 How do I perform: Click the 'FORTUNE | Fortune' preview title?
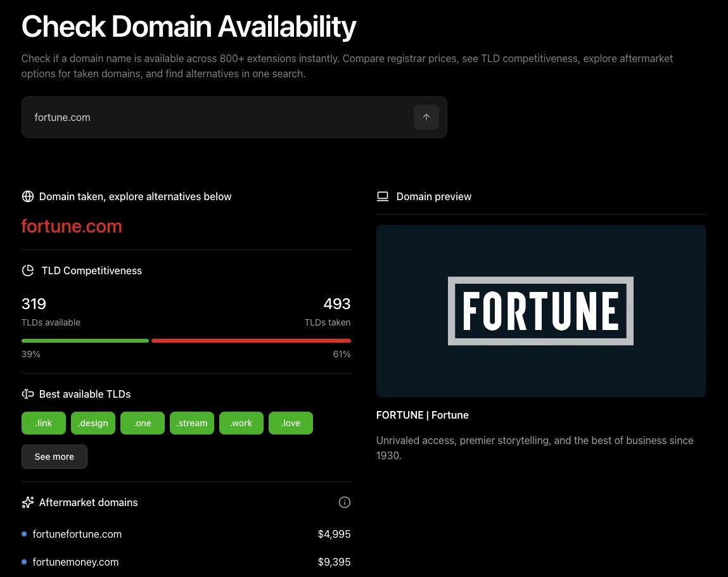point(423,415)
